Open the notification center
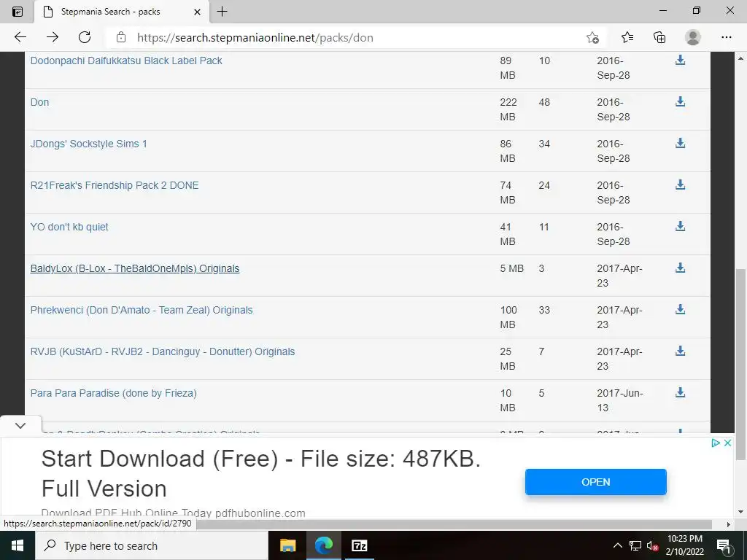The image size is (747, 560). (723, 545)
